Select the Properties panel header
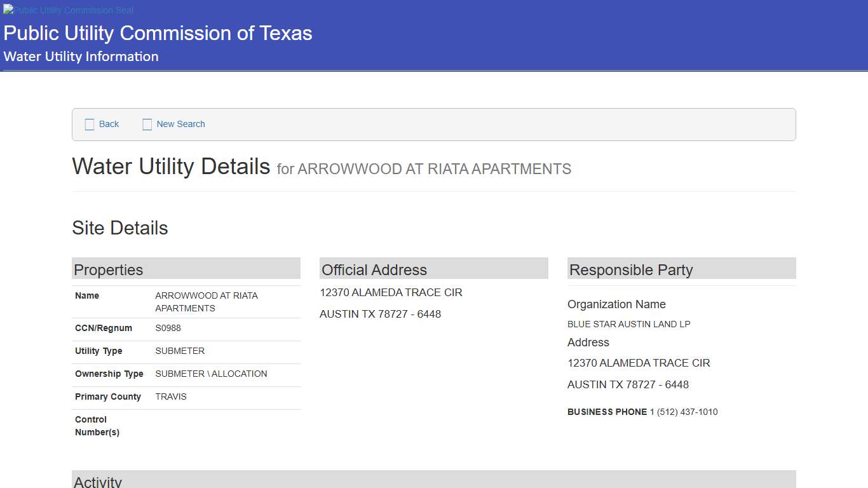The height and width of the screenshot is (488, 868). tap(186, 269)
